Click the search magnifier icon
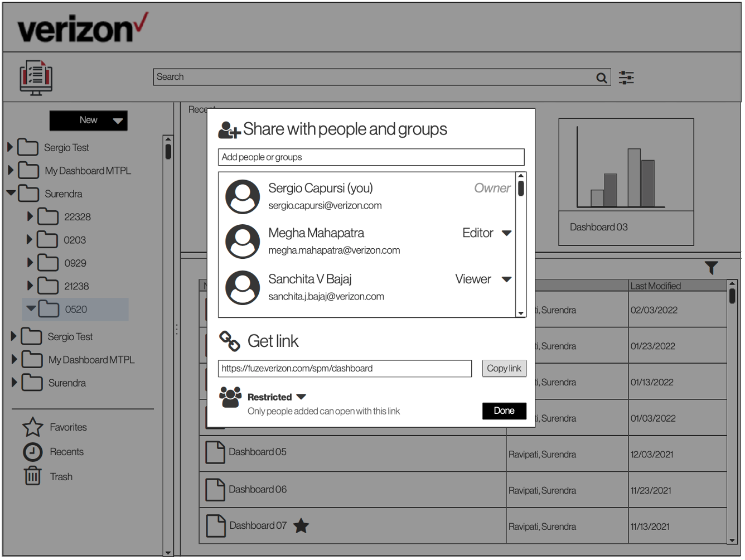 click(x=602, y=77)
